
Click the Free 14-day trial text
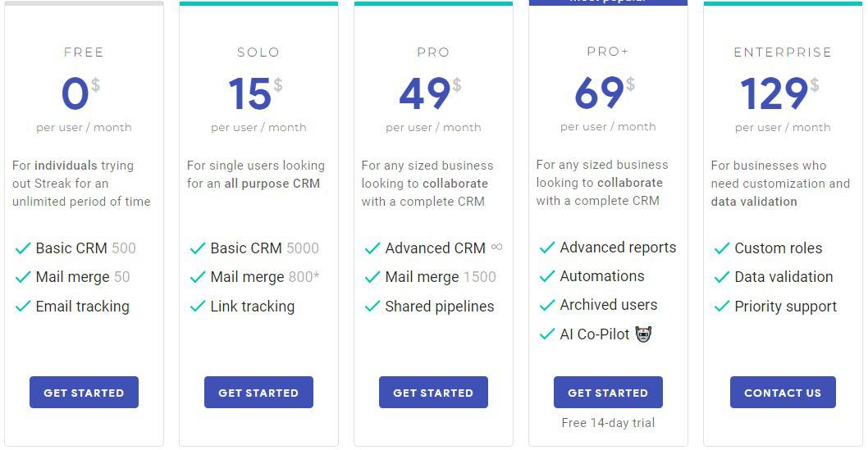(608, 423)
